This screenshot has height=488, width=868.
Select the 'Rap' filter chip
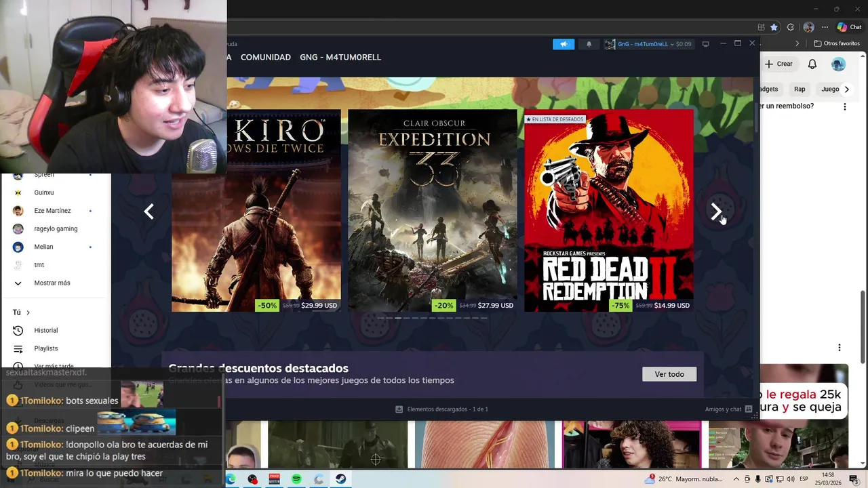pos(800,89)
